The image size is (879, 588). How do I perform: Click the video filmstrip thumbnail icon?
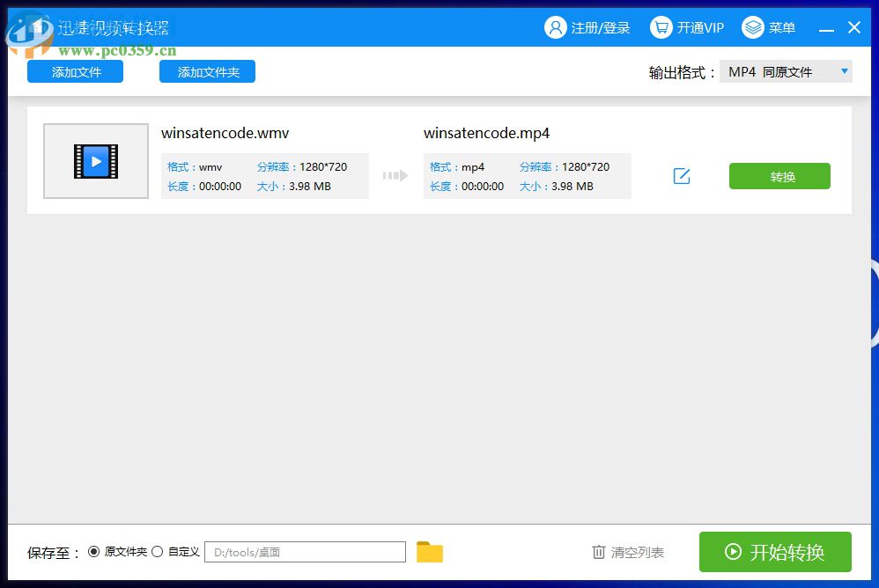pyautogui.click(x=95, y=160)
